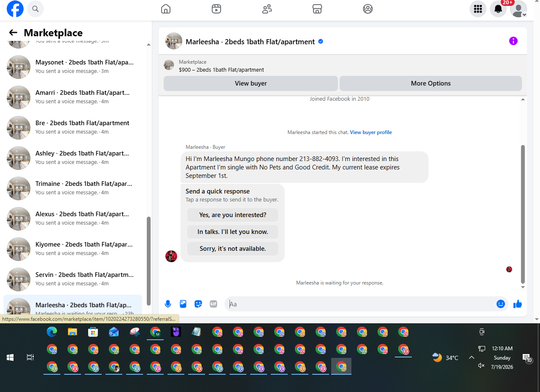Send quick response "Sorry, it's not available."
This screenshot has height=392, width=540.
pos(233,249)
